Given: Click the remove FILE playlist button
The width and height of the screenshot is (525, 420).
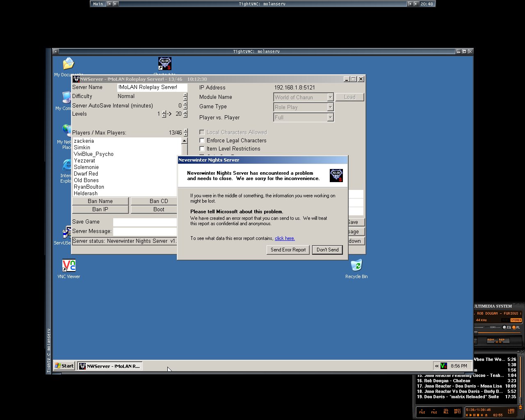Looking at the screenshot, I should click(x=434, y=411).
